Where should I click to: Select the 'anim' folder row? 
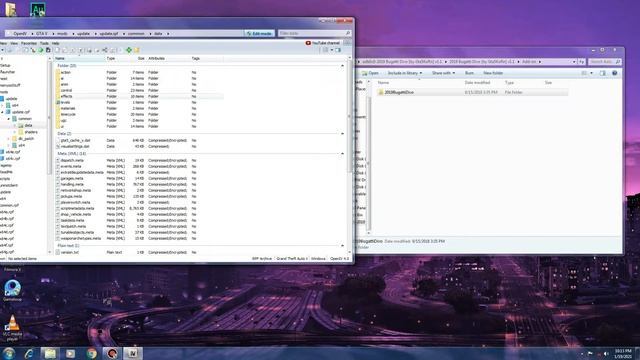pos(139,84)
